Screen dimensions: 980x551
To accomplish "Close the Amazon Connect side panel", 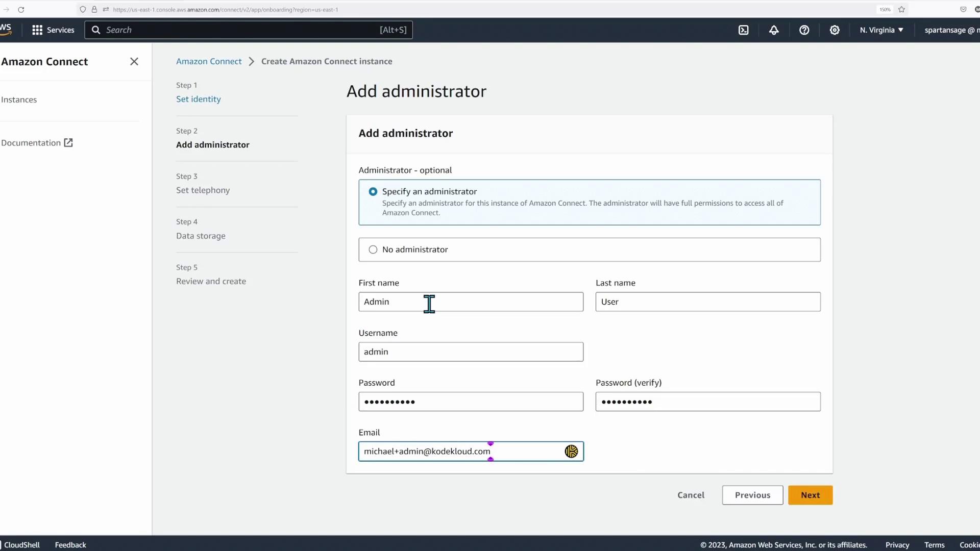I will [134, 62].
